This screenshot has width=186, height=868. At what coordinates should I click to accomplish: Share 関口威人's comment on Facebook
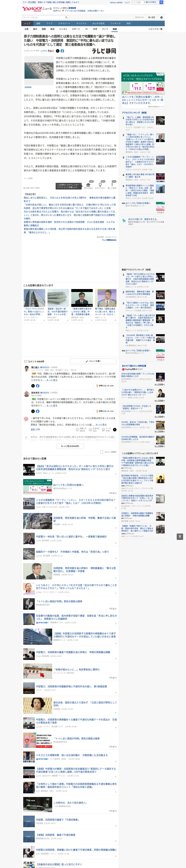pyautogui.click(x=38, y=386)
